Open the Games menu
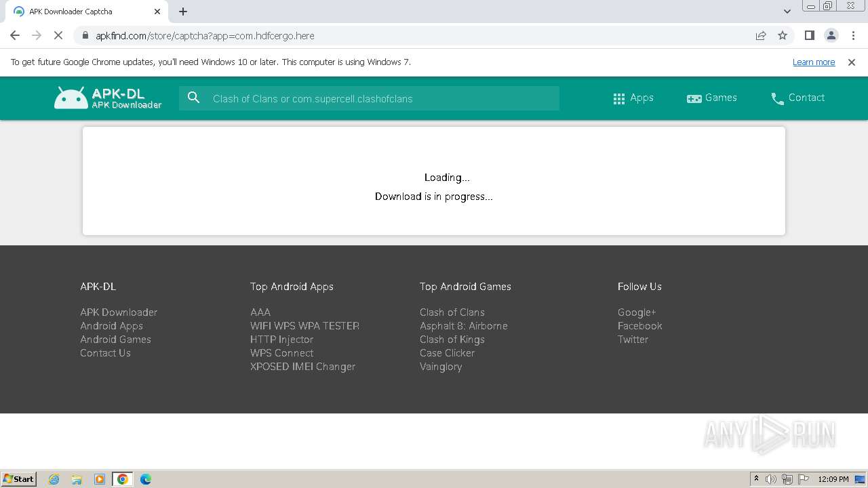Image resolution: width=868 pixels, height=488 pixels. 711,98
